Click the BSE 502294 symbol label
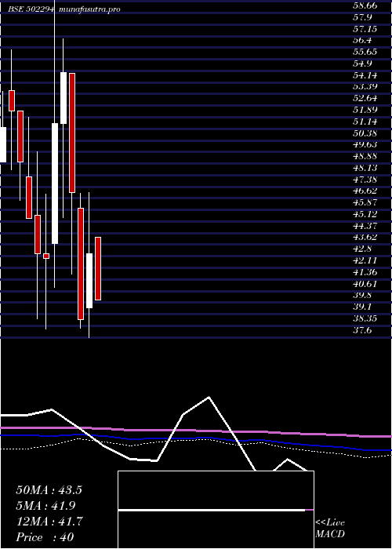The height and width of the screenshot is (549, 392). coord(31,9)
